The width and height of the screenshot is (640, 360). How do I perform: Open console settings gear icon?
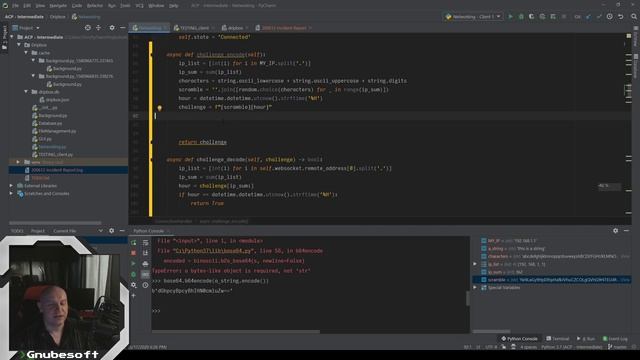pyautogui.click(x=133, y=285)
